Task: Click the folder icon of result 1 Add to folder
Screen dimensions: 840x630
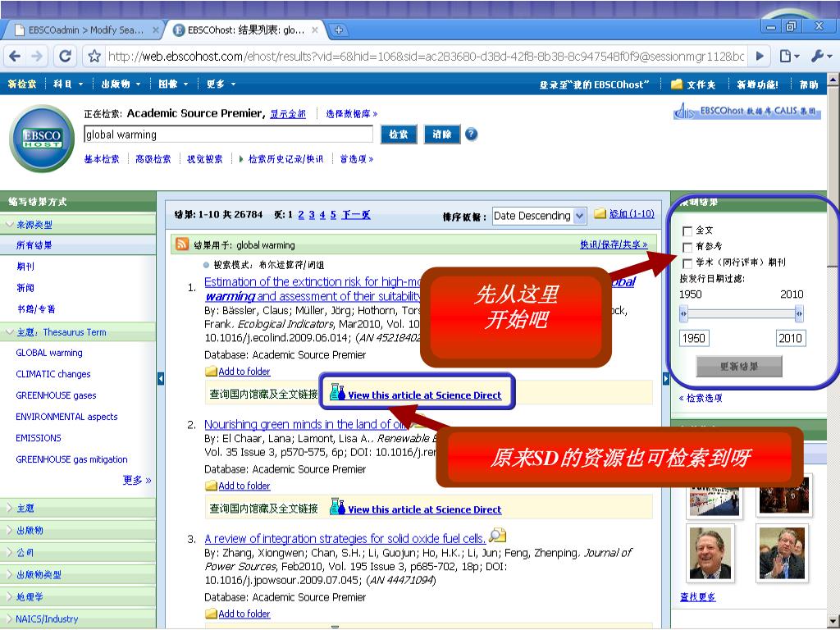Action: (211, 372)
